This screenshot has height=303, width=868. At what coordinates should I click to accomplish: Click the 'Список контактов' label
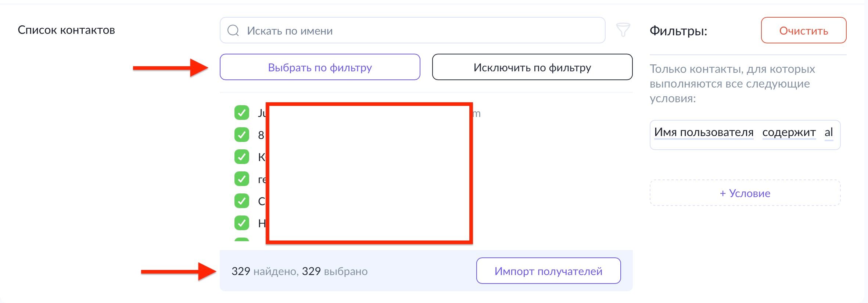(x=67, y=30)
